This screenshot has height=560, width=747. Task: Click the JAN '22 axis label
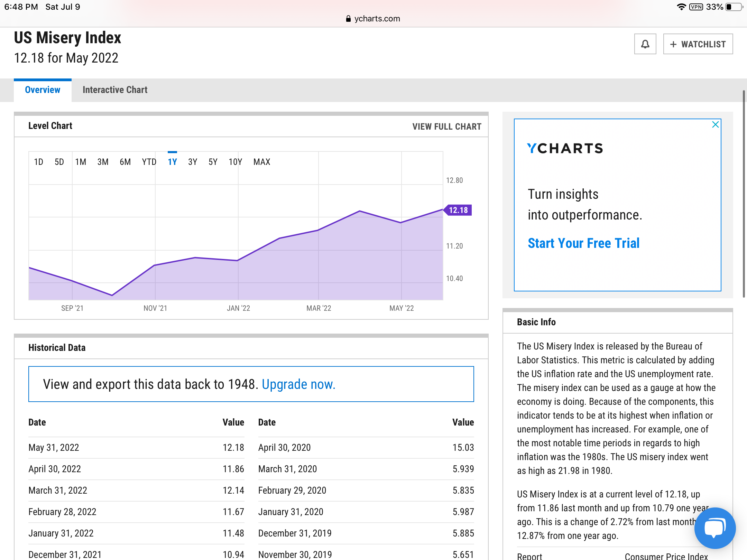coord(238,308)
